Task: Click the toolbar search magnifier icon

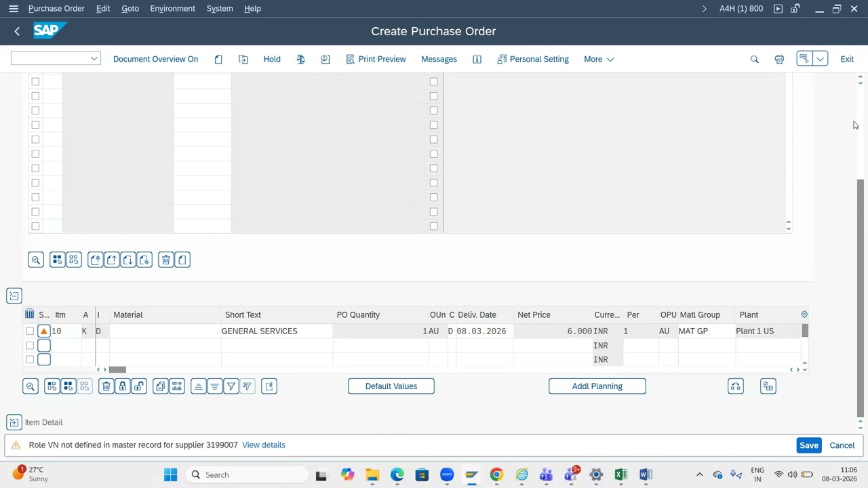Action: (x=754, y=59)
